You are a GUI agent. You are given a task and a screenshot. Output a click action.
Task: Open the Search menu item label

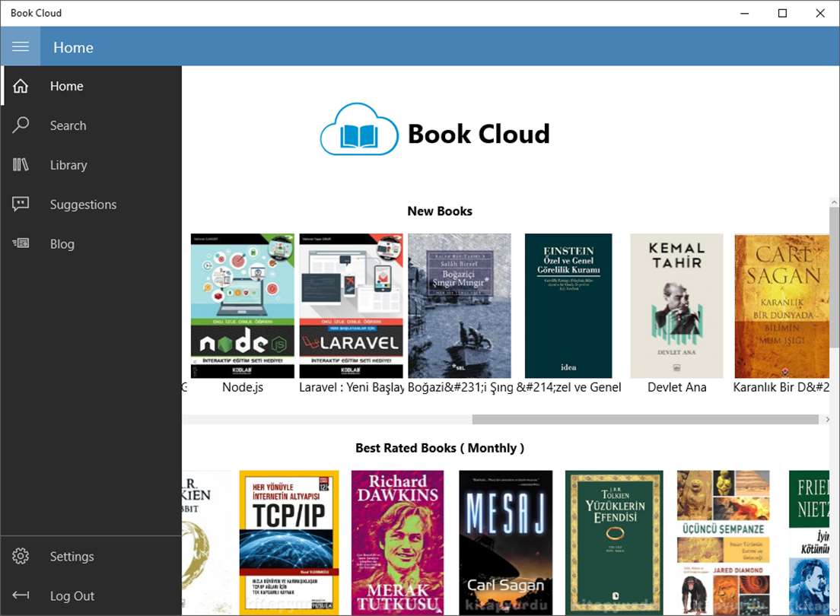(68, 125)
